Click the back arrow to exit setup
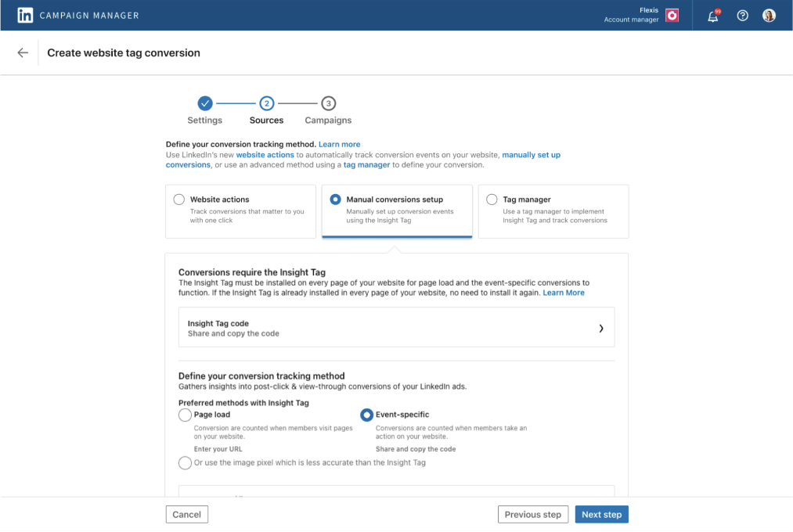 tap(22, 52)
